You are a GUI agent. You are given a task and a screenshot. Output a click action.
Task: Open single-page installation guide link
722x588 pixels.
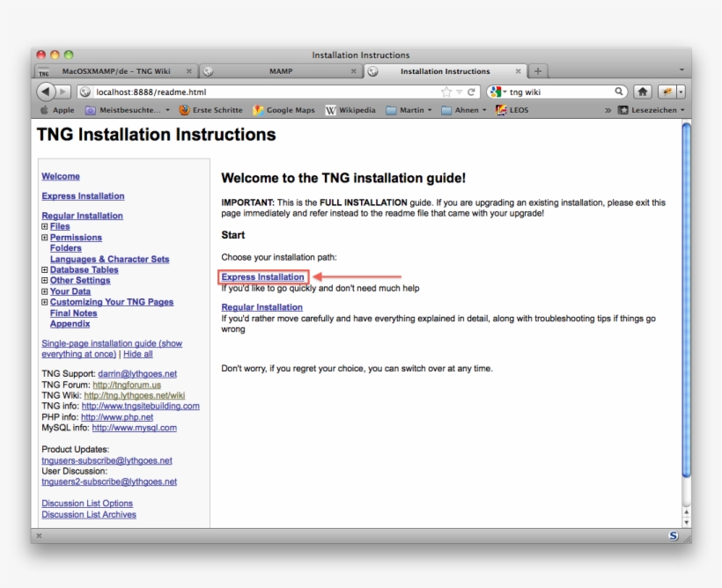coord(112,349)
